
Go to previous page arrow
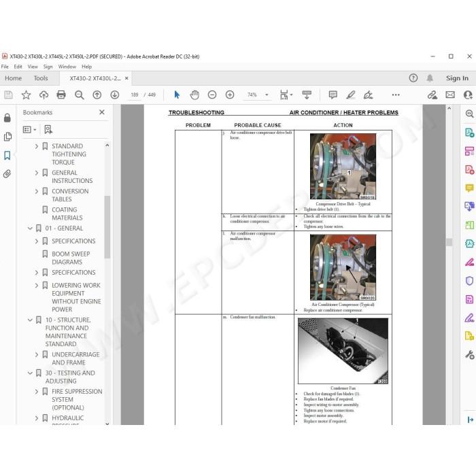pyautogui.click(x=97, y=95)
